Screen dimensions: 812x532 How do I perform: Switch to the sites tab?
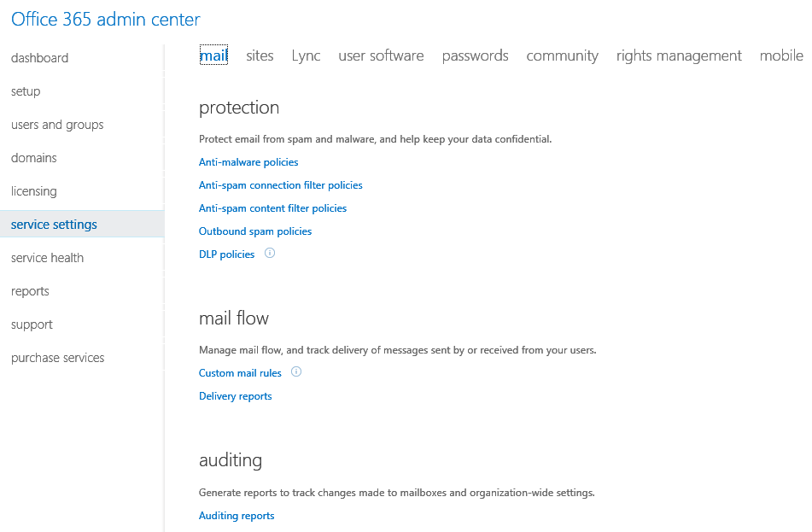(260, 56)
